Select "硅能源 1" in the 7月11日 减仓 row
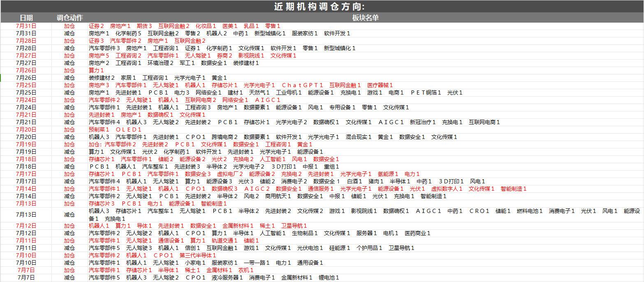Image resolution: width=644 pixels, height=282 pixels. coord(340,248)
